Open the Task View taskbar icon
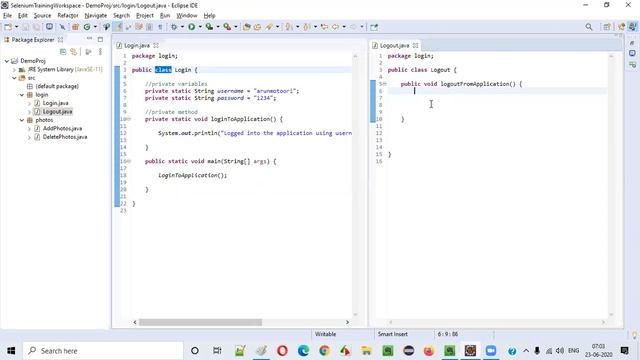640x360 pixels. [217, 351]
